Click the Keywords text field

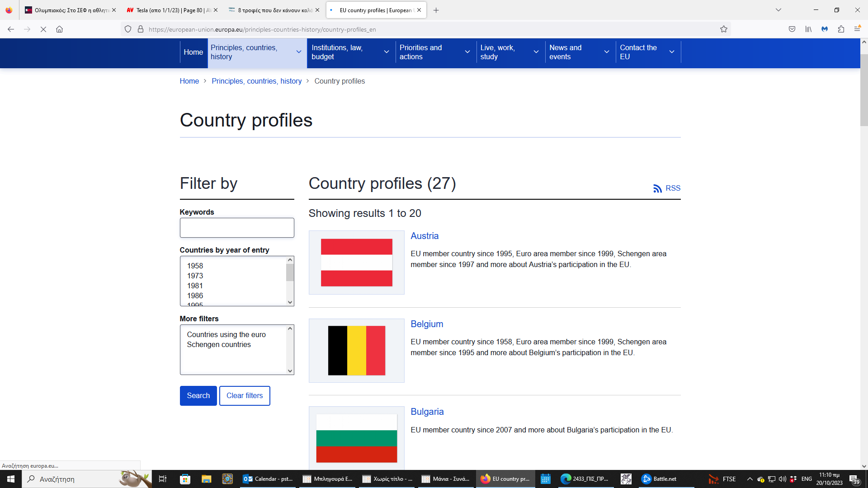(237, 228)
